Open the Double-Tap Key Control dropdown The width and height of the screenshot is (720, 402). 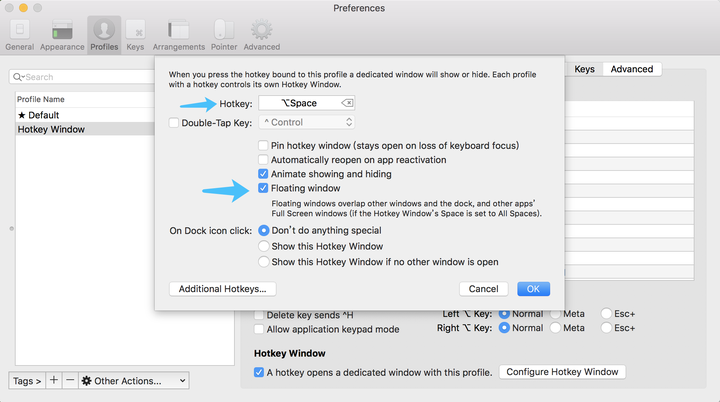(x=307, y=122)
